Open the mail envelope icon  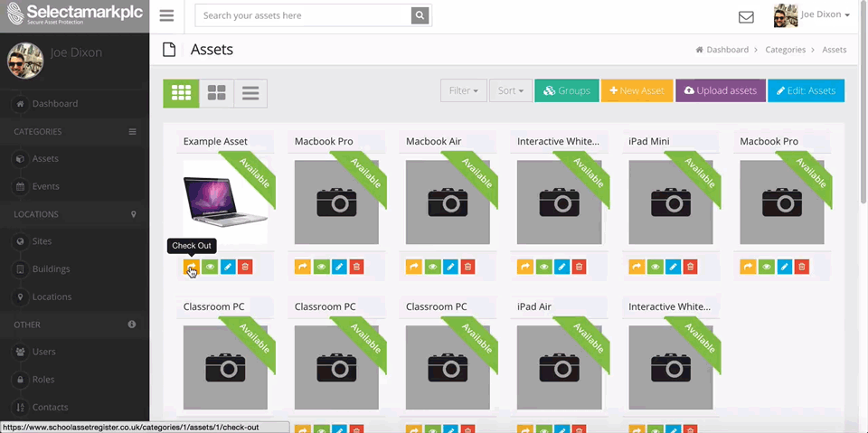746,17
